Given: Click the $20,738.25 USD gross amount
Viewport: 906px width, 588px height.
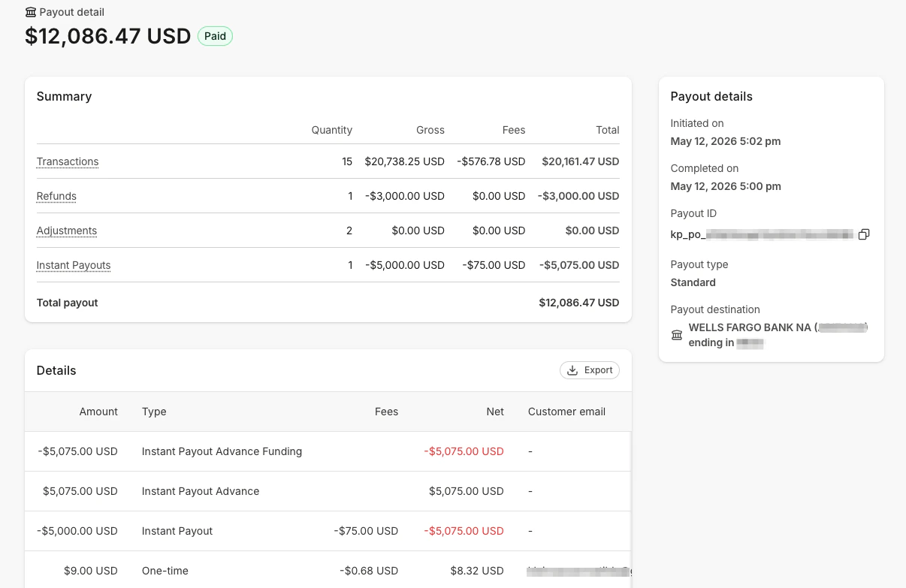Looking at the screenshot, I should click(x=405, y=161).
